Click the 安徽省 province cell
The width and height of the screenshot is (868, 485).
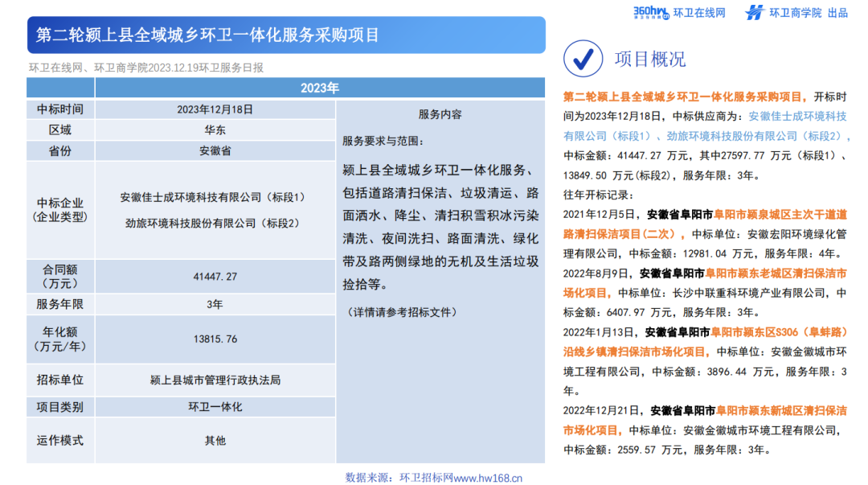[x=215, y=150]
